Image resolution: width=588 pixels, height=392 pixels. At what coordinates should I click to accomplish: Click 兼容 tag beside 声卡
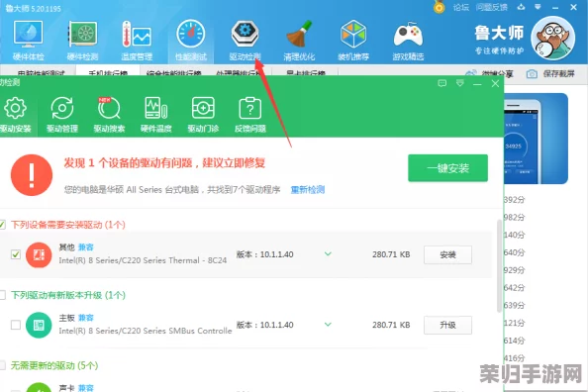click(x=86, y=388)
